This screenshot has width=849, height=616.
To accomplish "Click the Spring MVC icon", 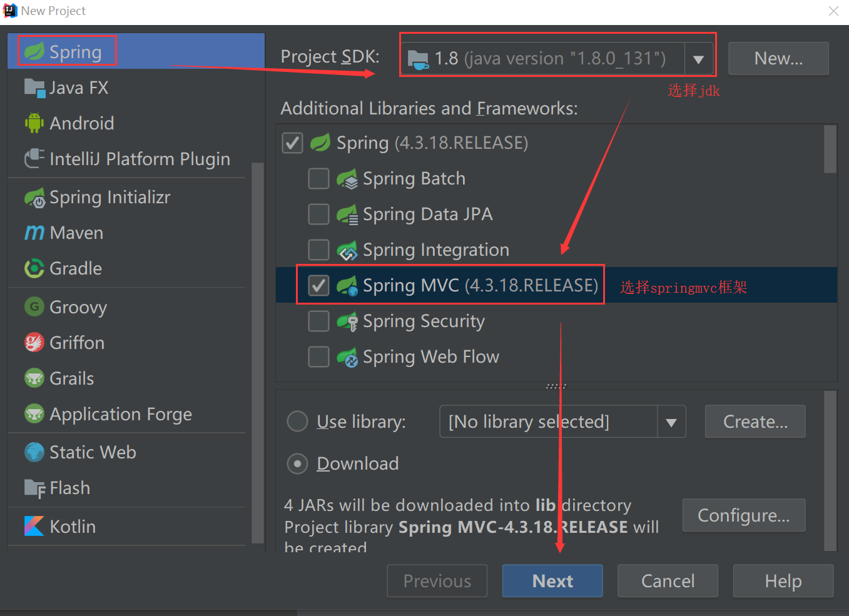I will pos(347,286).
